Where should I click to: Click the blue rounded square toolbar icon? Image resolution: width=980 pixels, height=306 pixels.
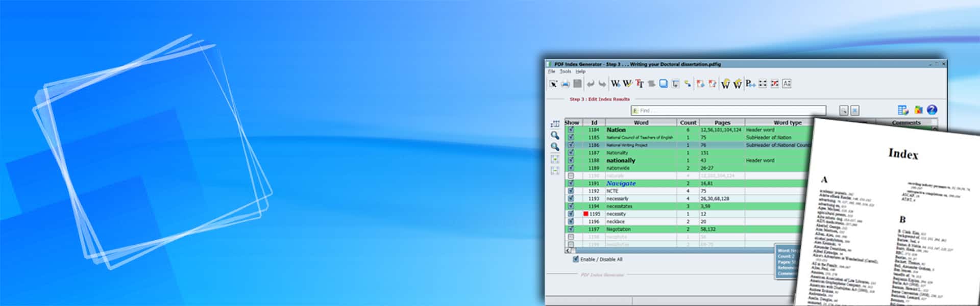point(664,84)
